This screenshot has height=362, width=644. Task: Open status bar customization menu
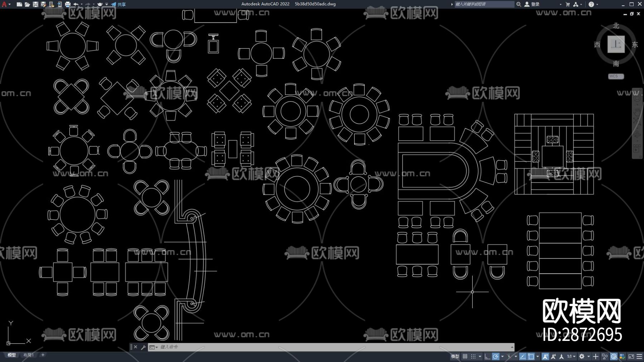tap(639, 357)
